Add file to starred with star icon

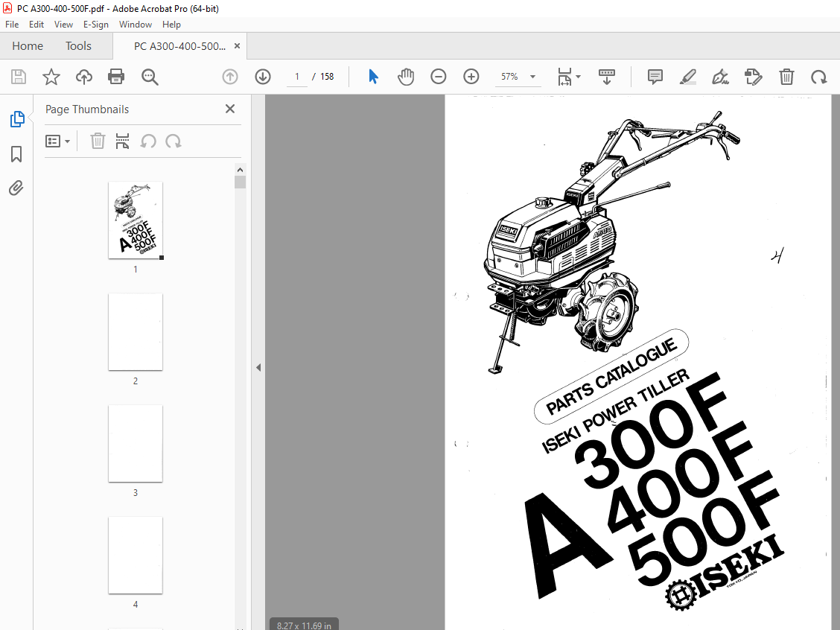click(51, 77)
